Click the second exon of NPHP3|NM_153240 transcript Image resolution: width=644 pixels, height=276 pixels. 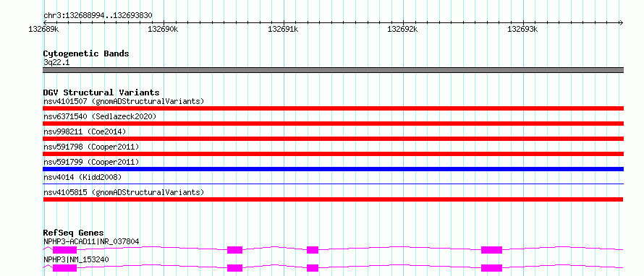pos(235,268)
